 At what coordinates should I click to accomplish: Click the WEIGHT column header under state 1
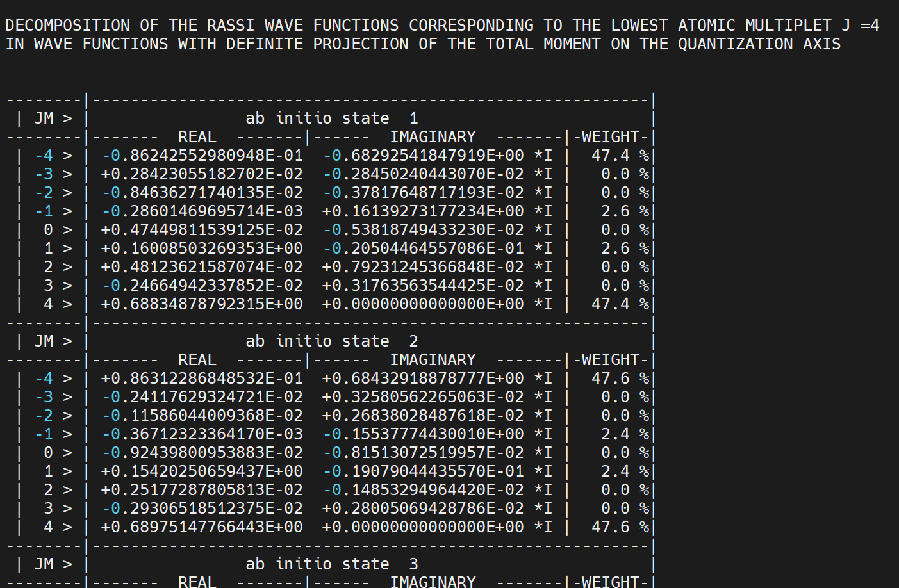click(610, 137)
